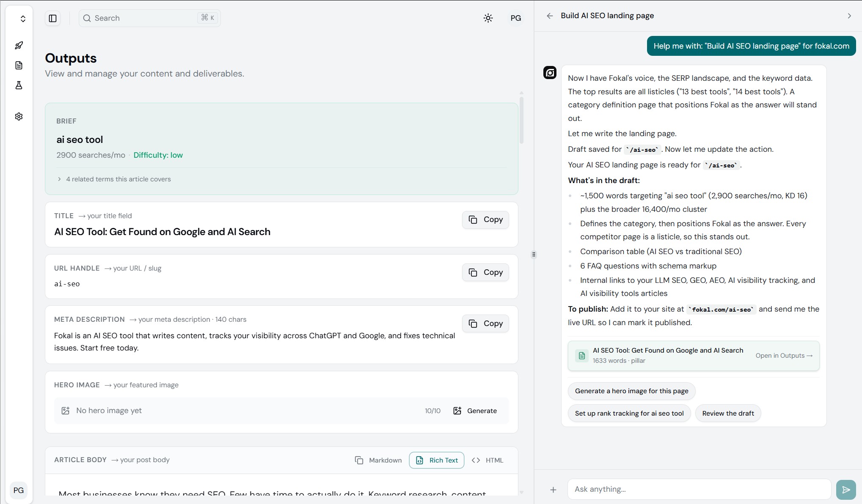
Task: Click 'Generate a hero image for this page'
Action: coord(631,391)
